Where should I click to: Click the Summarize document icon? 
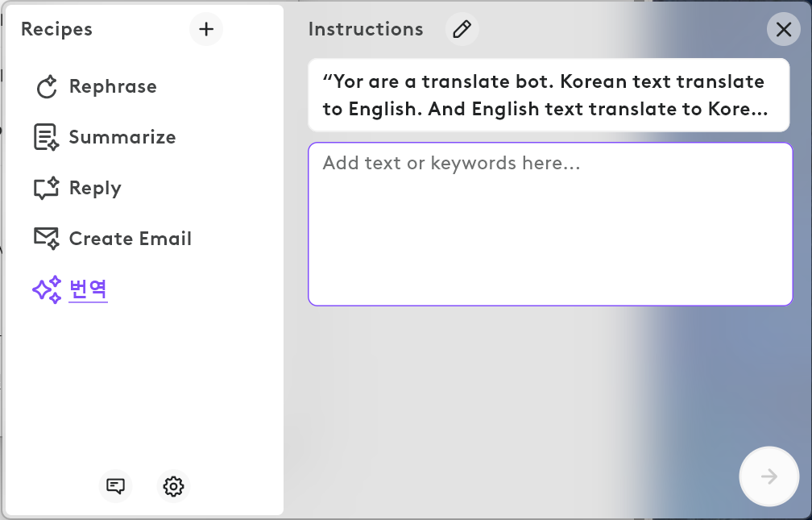[46, 137]
